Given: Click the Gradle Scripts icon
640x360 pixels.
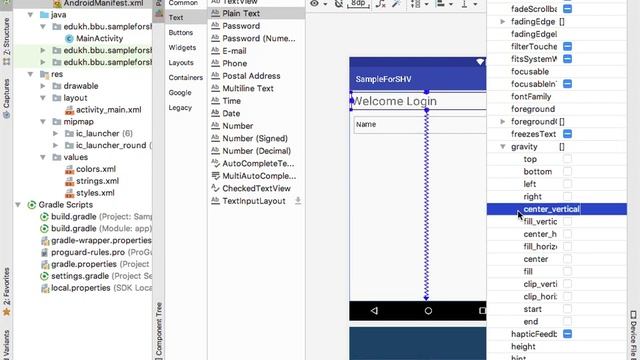Looking at the screenshot, I should (31, 205).
